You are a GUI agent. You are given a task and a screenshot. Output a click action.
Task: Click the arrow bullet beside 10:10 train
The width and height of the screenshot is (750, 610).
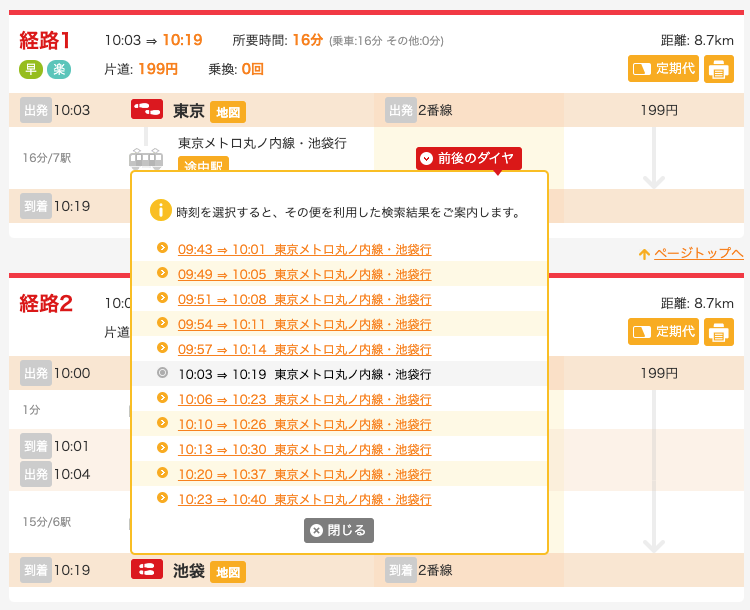163,422
